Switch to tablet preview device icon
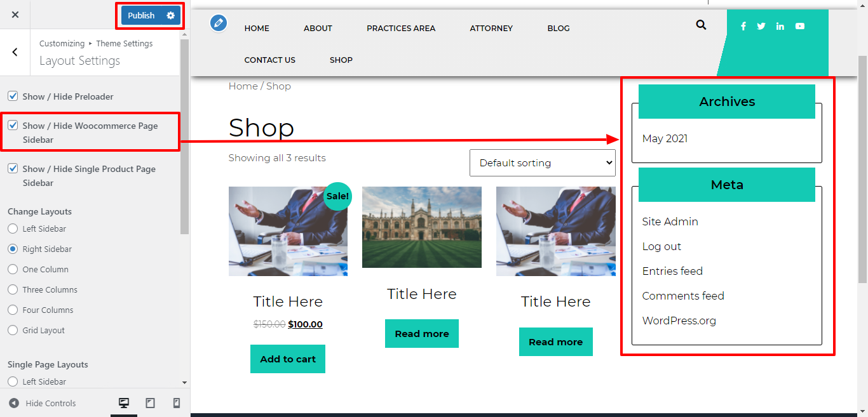This screenshot has height=417, width=868. (151, 403)
